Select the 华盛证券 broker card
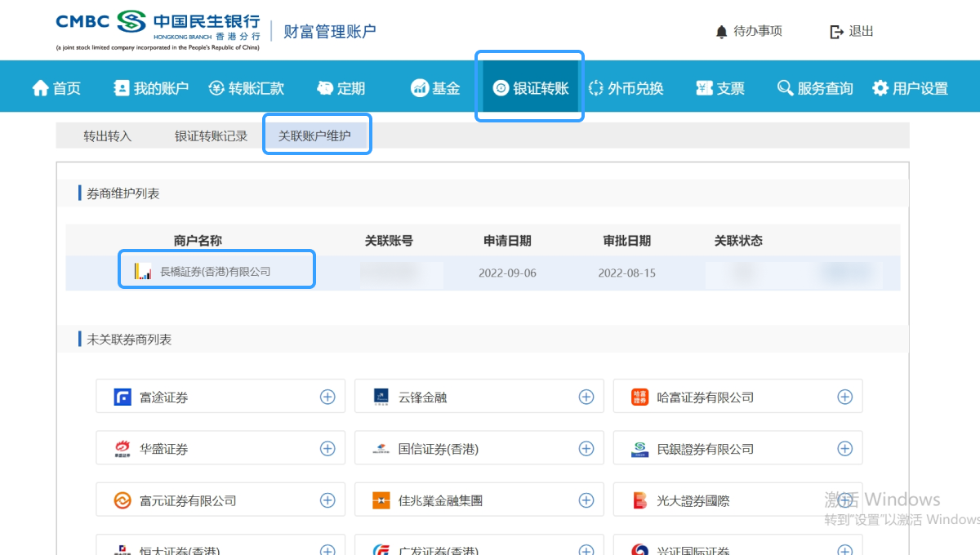 pos(220,448)
